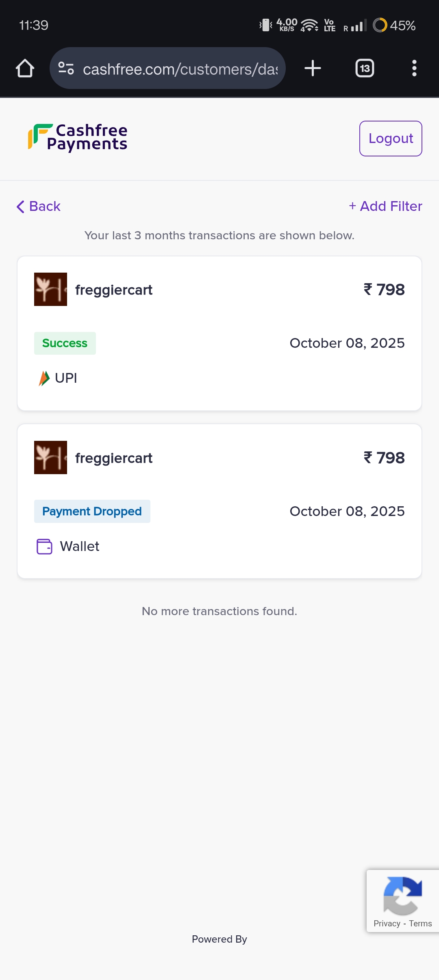This screenshot has width=439, height=980.
Task: Tap the Cashfree Payments logo
Action: point(78,138)
